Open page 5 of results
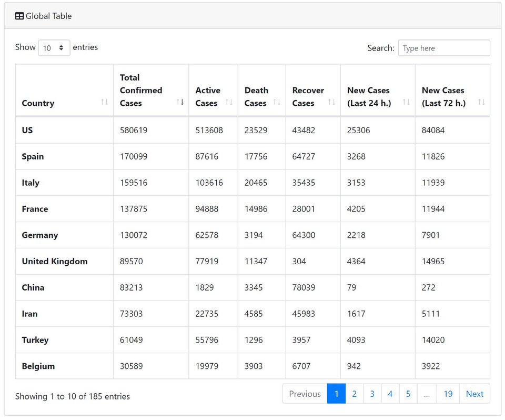 (x=408, y=394)
